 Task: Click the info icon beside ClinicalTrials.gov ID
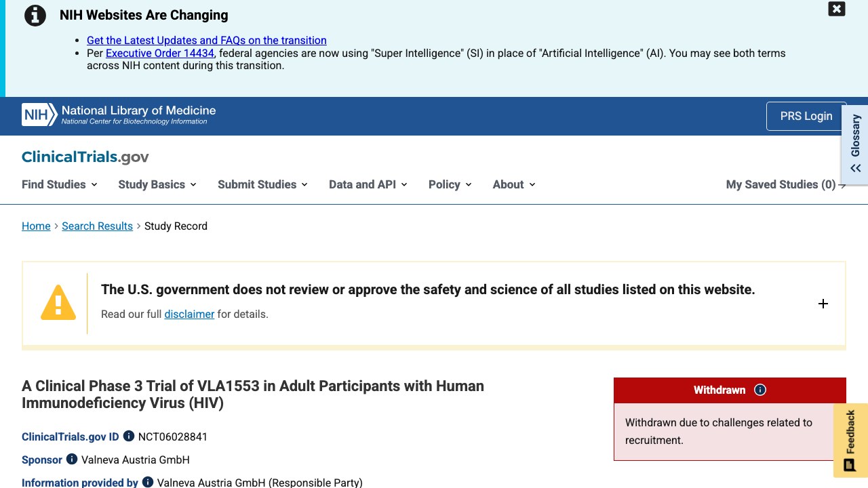click(129, 436)
